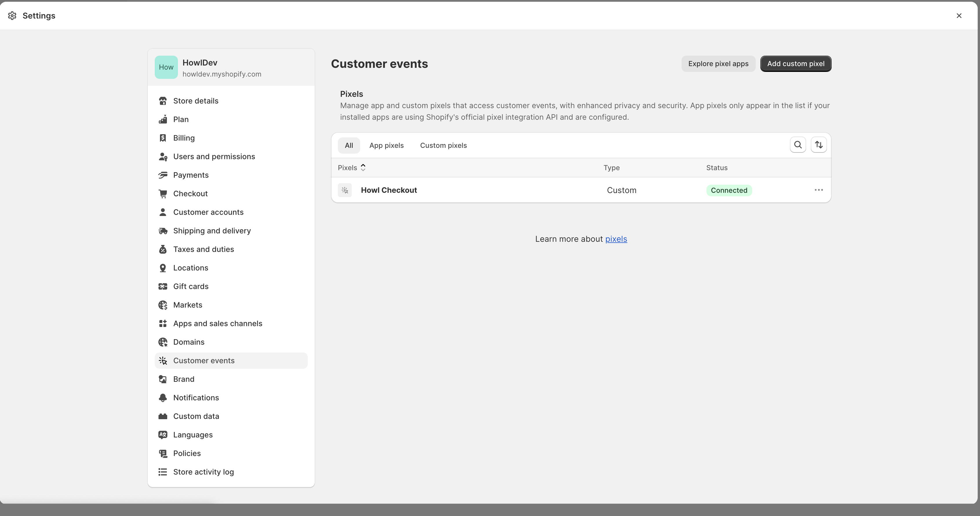The image size is (980, 516).
Task: Switch to the Custom pixels tab
Action: [x=443, y=145]
